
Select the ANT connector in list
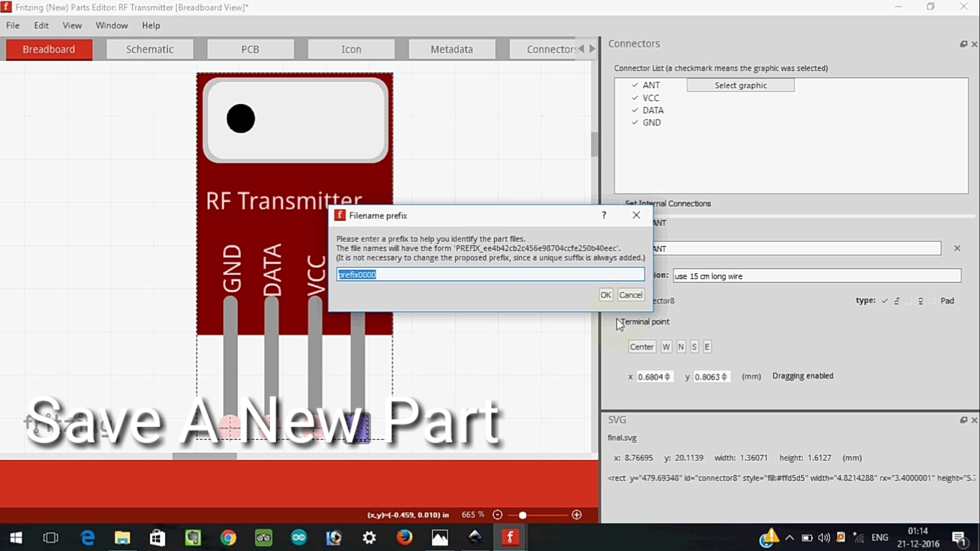[x=650, y=85]
